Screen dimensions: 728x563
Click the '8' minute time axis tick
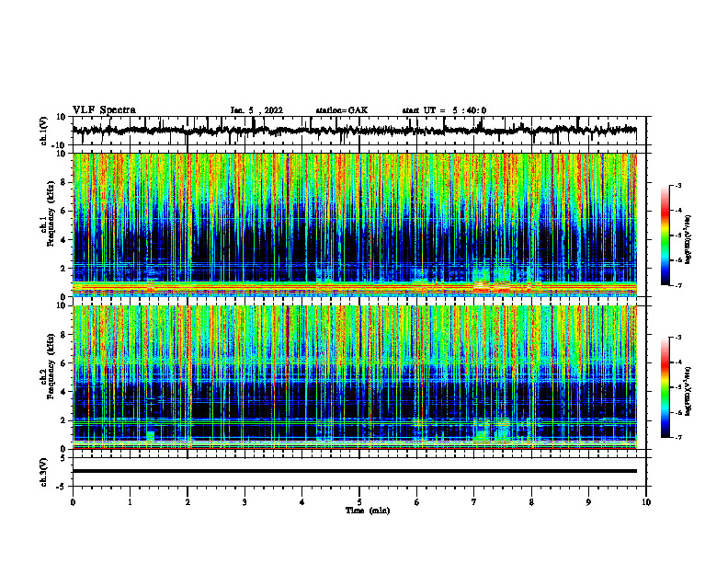[531, 502]
